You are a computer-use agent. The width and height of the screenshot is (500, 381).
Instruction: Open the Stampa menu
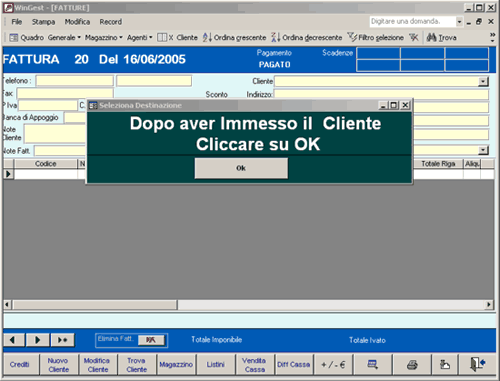(43, 22)
